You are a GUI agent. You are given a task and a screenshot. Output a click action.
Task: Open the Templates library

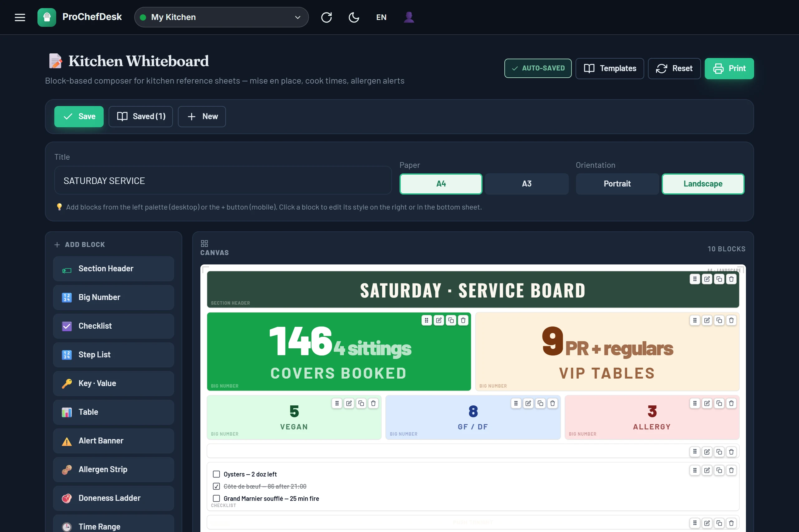[610, 69]
